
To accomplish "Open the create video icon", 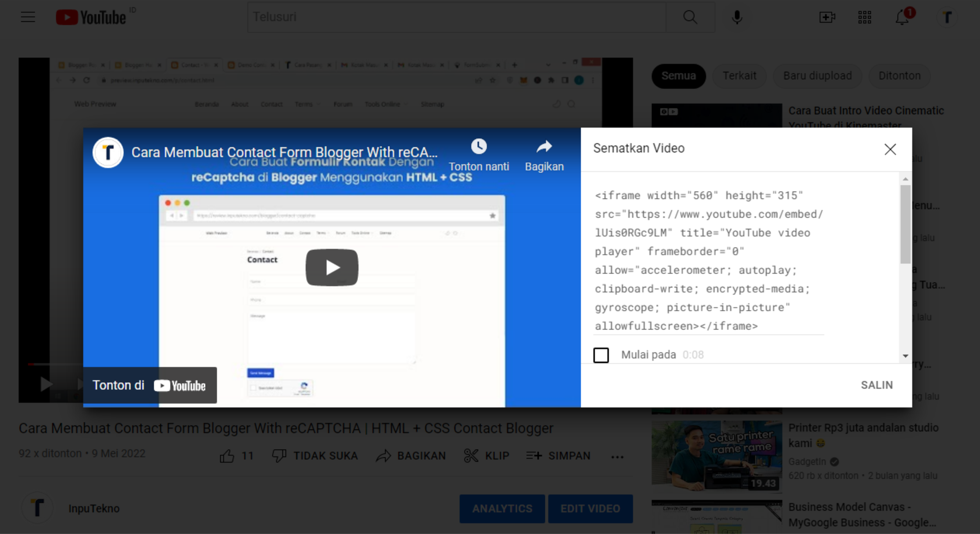I will click(827, 17).
